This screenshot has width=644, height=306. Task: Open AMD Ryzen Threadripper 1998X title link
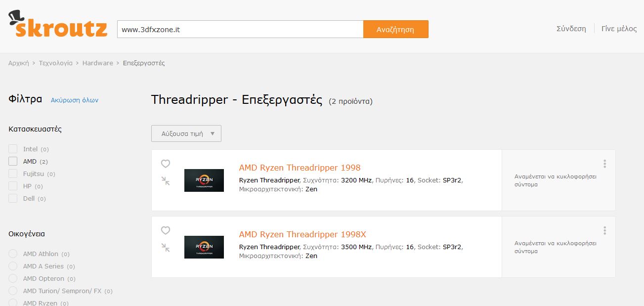click(x=302, y=234)
